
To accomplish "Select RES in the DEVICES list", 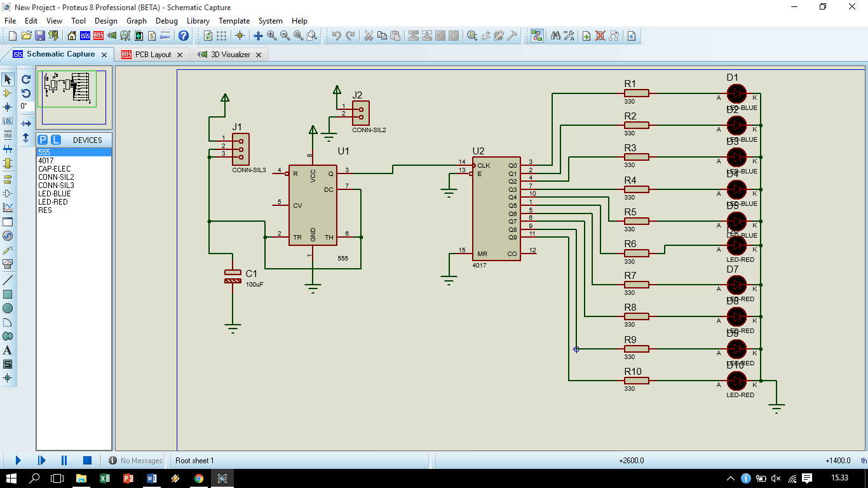I will coord(74,210).
